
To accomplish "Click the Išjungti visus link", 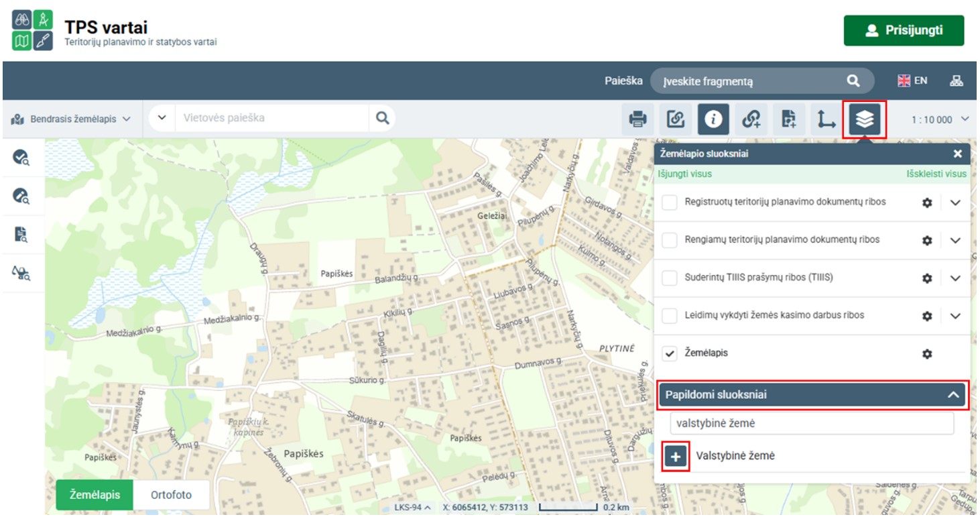I will coord(684,174).
